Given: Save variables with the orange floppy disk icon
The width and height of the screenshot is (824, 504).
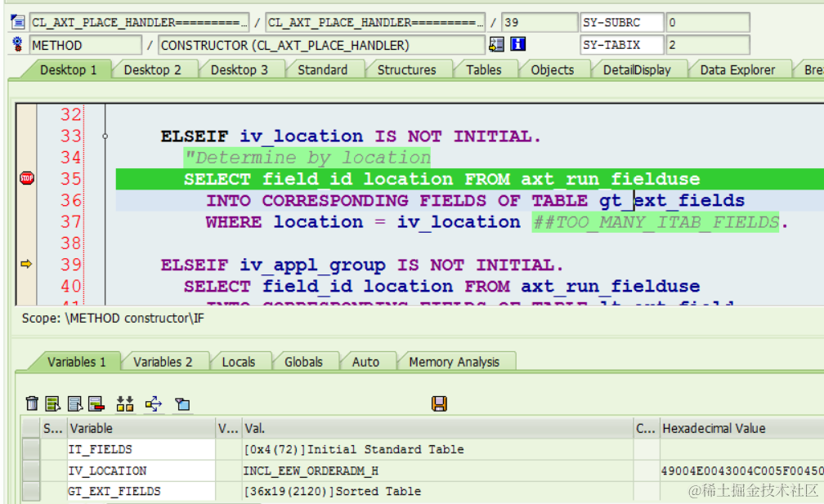Looking at the screenshot, I should tap(439, 404).
